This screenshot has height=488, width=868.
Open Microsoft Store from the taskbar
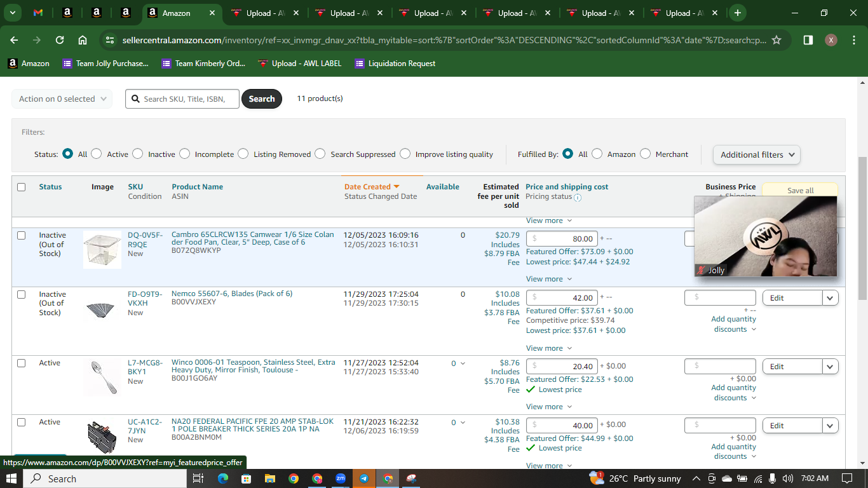tap(247, 478)
